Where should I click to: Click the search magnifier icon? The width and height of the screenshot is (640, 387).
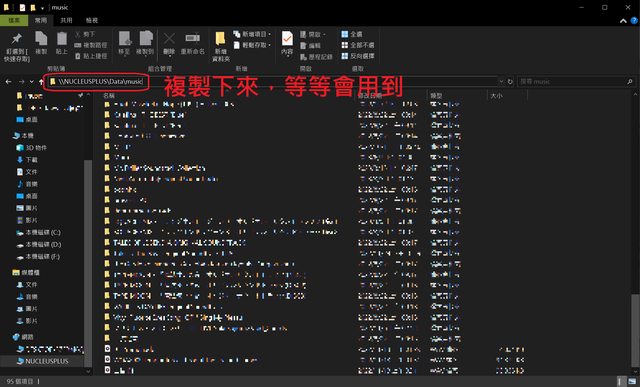pos(630,82)
